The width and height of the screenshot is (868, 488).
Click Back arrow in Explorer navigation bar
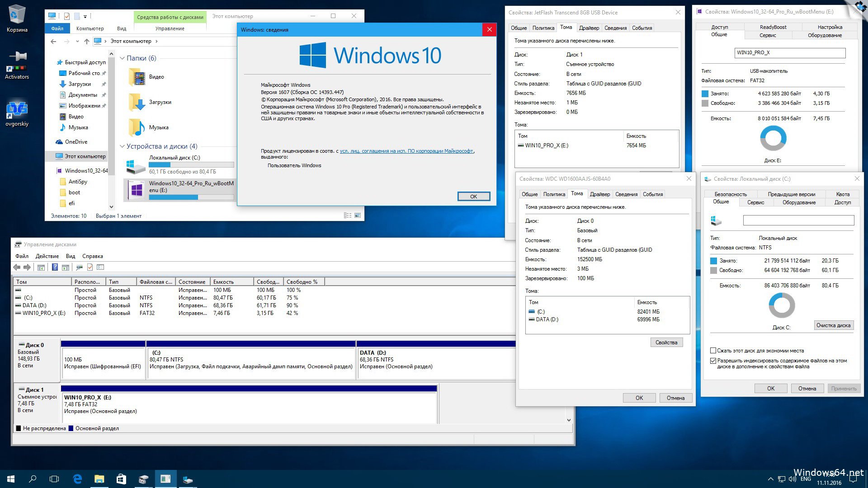[53, 41]
